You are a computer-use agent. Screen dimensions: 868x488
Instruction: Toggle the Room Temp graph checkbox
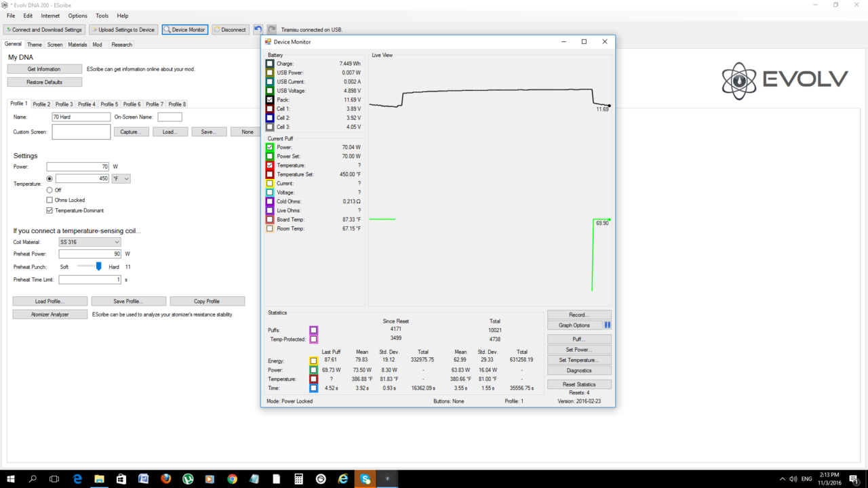coord(270,228)
